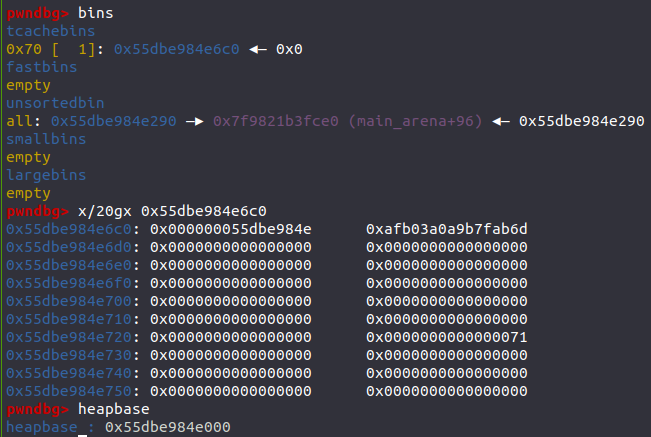The width and height of the screenshot is (651, 437).
Task: Click the fastbins heading
Action: click(42, 67)
